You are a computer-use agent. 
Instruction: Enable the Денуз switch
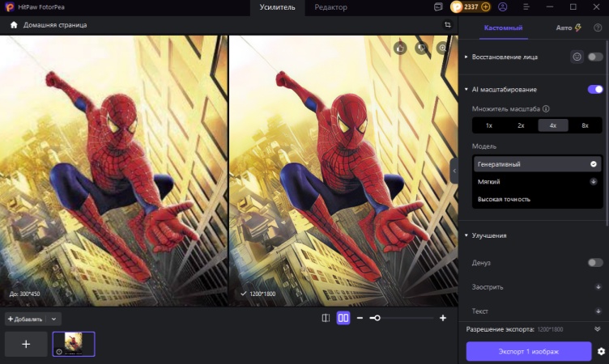595,263
